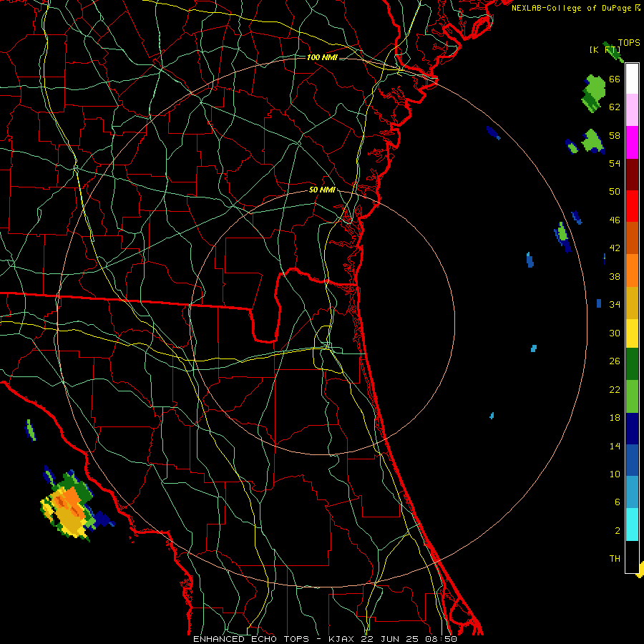
Task: Click the "ENHANCED ECHO TOPS" product title
Action: pos(251,639)
